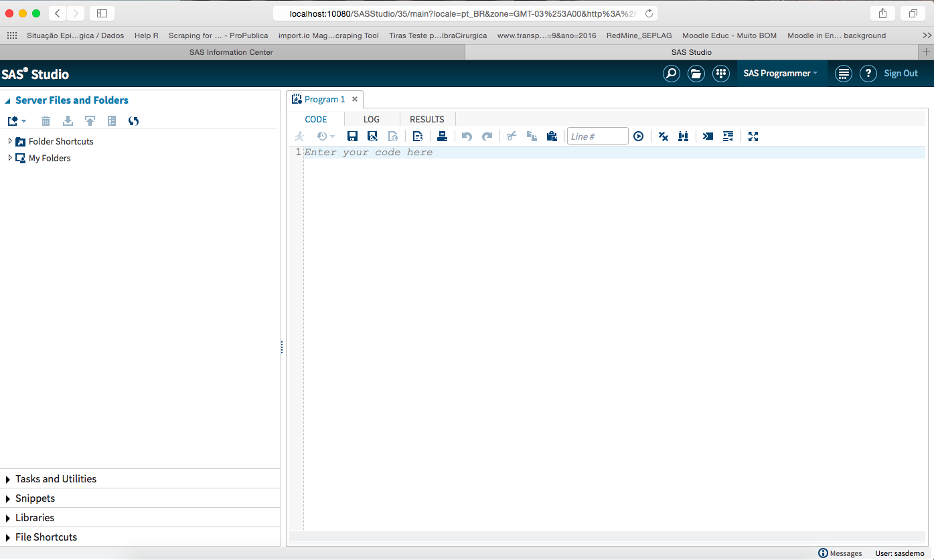Expand the Folder Shortcuts tree node
Viewport: 934px width, 560px height.
[x=10, y=141]
